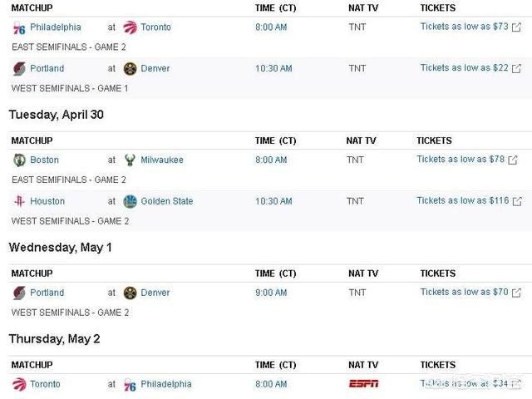Click the Toronto Raptors logo beside Toronto at 8:00 AM TNT
The image size is (532, 399).
(x=130, y=27)
